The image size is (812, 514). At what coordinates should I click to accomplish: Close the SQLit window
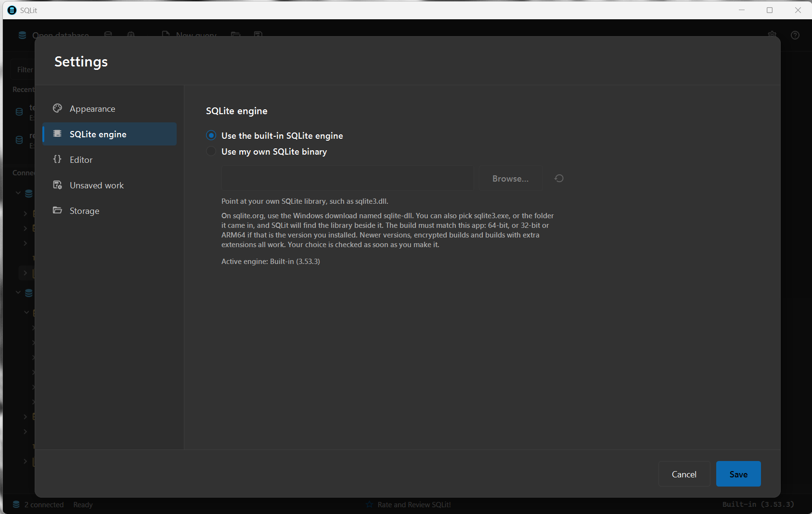coord(798,10)
